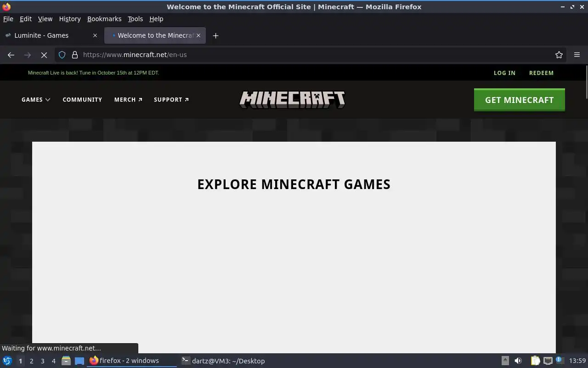Close the Welcome to the Minecraft tab

click(x=198, y=35)
